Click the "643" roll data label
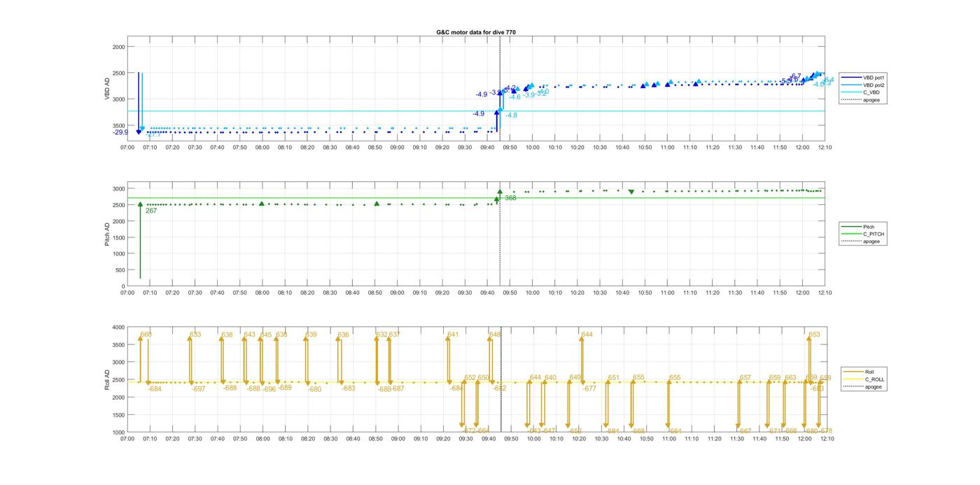This screenshot has height=485, width=980. click(x=249, y=335)
